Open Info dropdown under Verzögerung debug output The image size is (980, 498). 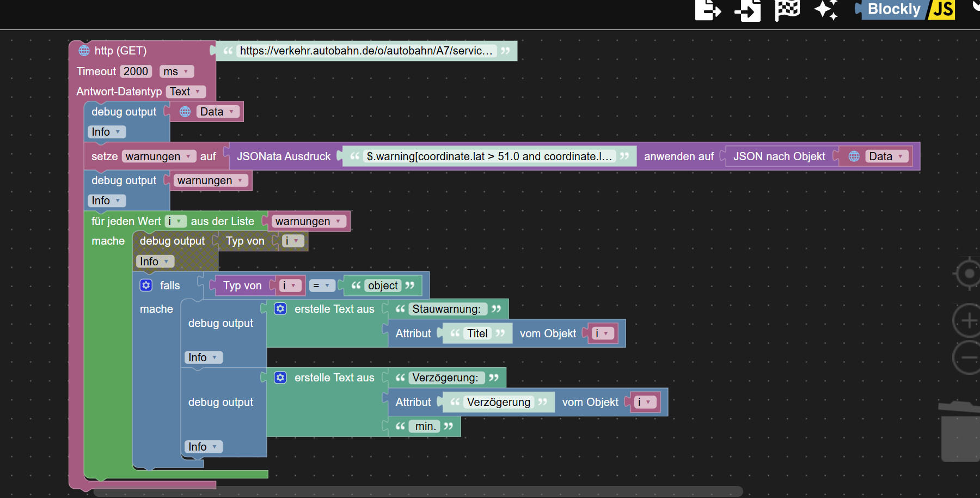coord(204,447)
